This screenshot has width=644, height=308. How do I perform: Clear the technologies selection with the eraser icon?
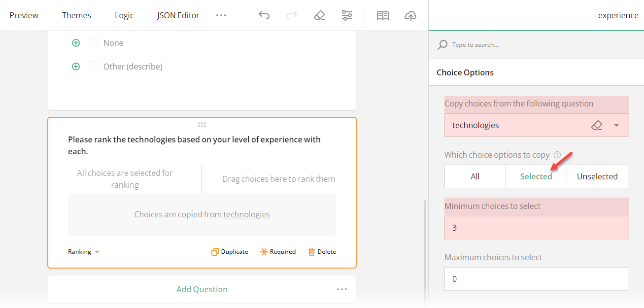pyautogui.click(x=596, y=125)
